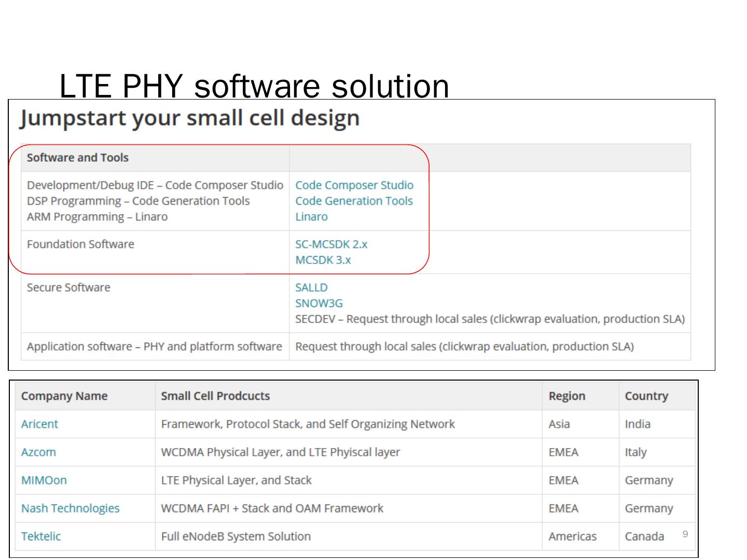Image resolution: width=747 pixels, height=560 pixels.
Task: Select the Country column header
Action: click(x=646, y=396)
